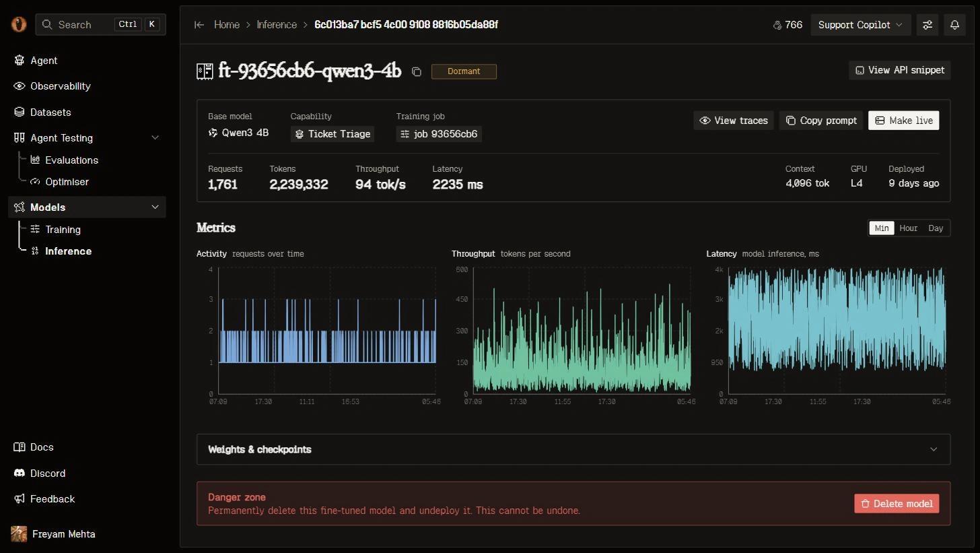Click the Qwen3 4B base model
Screen dimensions: 980x553
[x=238, y=133]
